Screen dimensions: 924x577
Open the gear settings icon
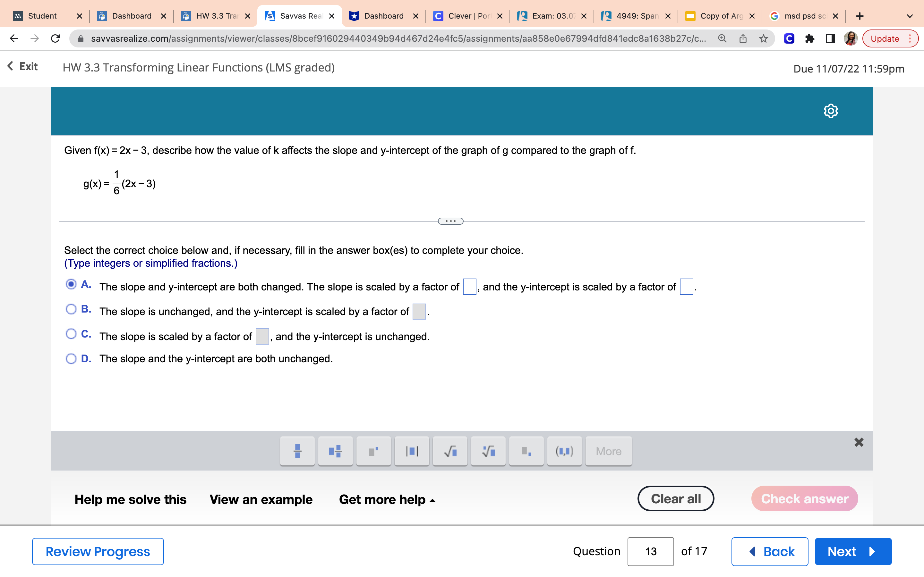[x=830, y=111]
